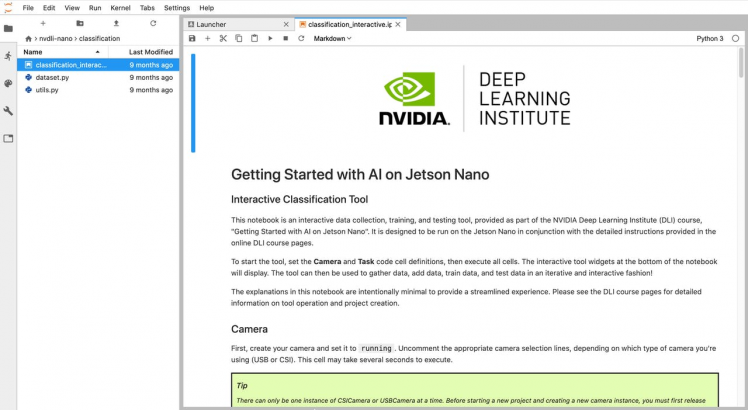Image resolution: width=748 pixels, height=410 pixels.
Task: Click the notebook icon in the classification tab
Action: pyautogui.click(x=302, y=24)
